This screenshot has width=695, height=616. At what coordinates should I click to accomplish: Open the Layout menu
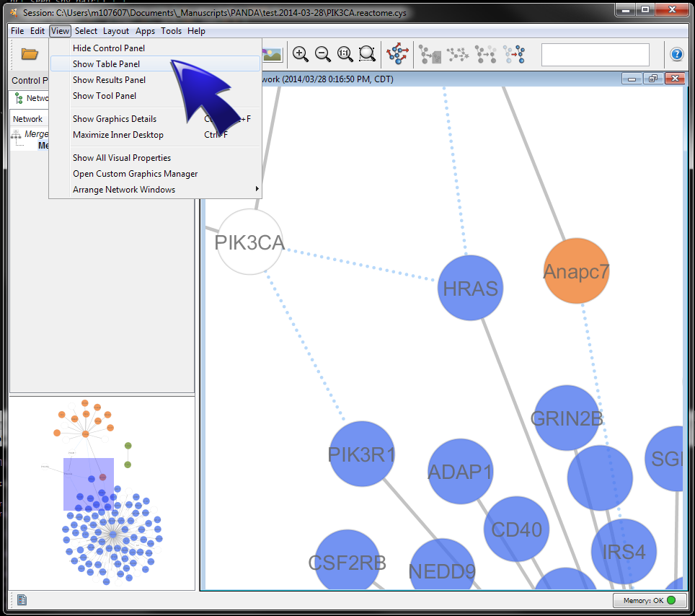coord(116,31)
